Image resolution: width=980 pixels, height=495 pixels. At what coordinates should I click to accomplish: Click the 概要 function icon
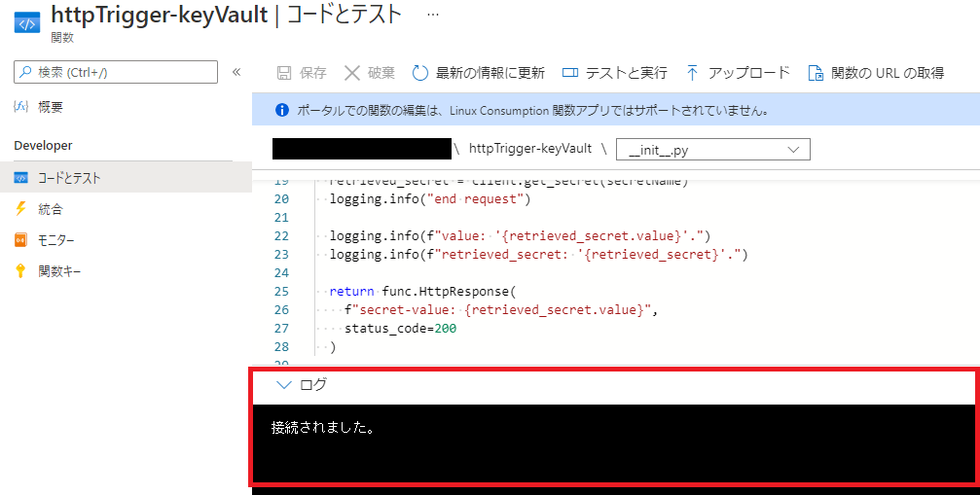click(x=20, y=107)
